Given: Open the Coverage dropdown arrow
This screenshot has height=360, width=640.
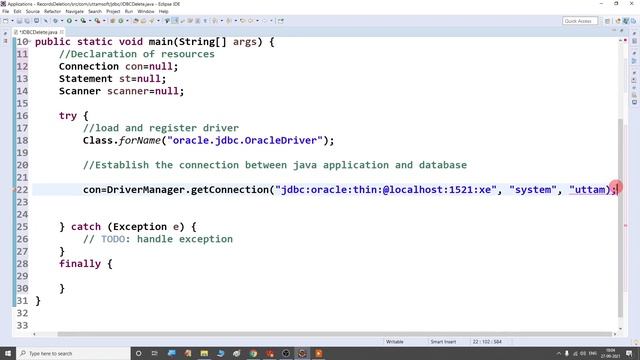Looking at the screenshot, I should (90, 21).
